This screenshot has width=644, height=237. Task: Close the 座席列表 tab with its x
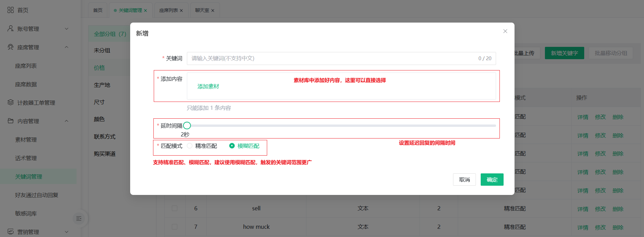point(181,11)
